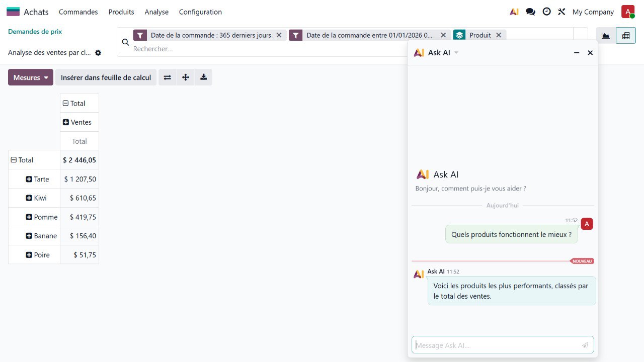Download the pivot table as spreadsheet
This screenshot has height=362, width=644.
point(203,77)
